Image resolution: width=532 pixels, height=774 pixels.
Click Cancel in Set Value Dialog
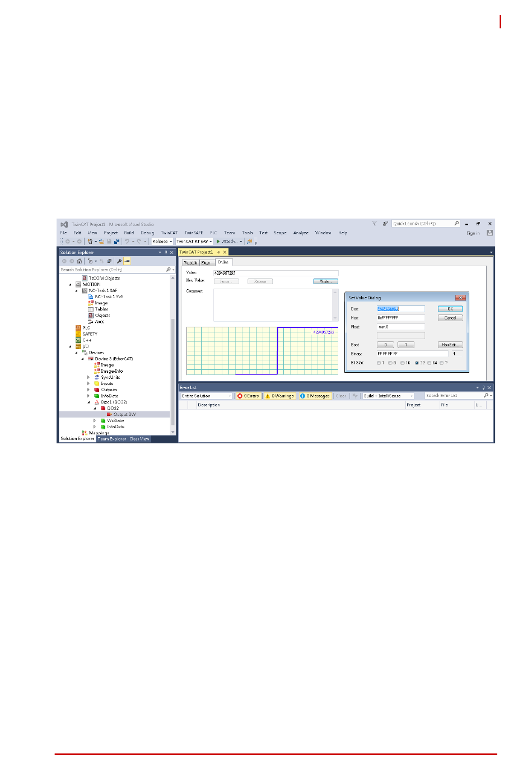pyautogui.click(x=450, y=318)
